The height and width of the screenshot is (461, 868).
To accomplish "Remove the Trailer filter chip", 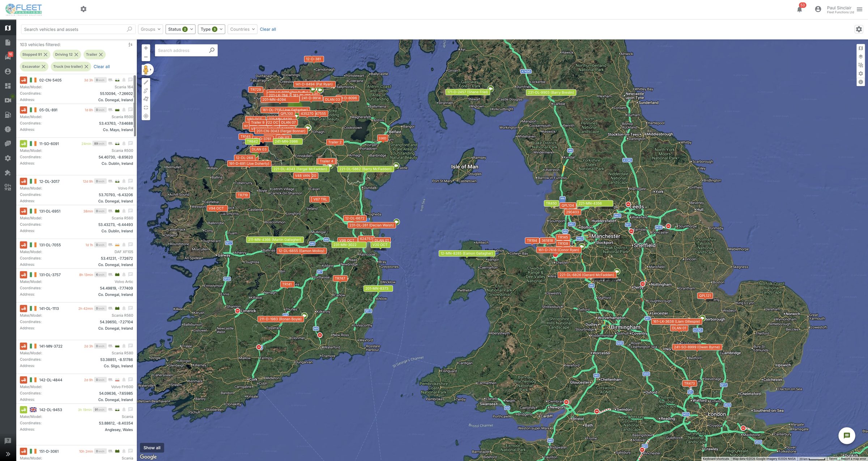I will (x=101, y=55).
